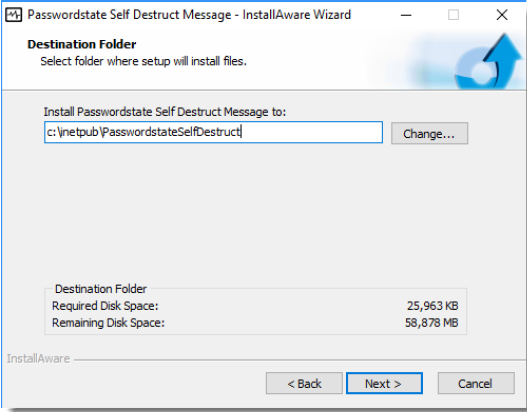The width and height of the screenshot is (527, 412).
Task: Proceed by clicking Next > button
Action: pyautogui.click(x=384, y=383)
